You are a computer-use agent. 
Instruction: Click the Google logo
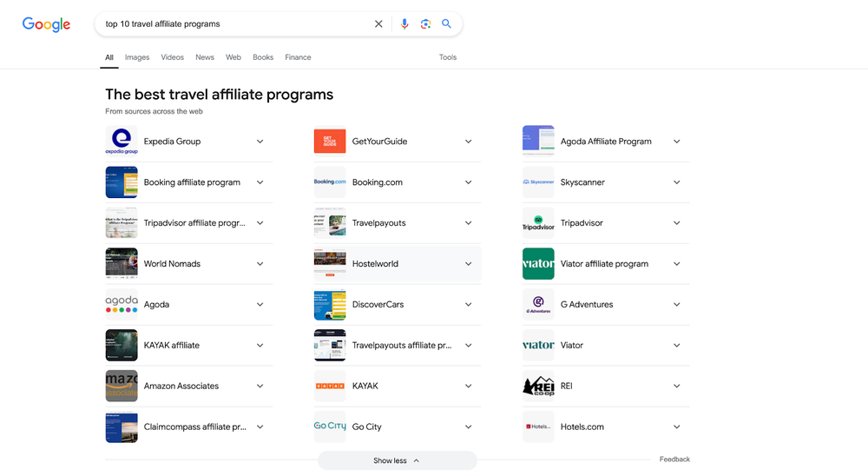click(46, 24)
